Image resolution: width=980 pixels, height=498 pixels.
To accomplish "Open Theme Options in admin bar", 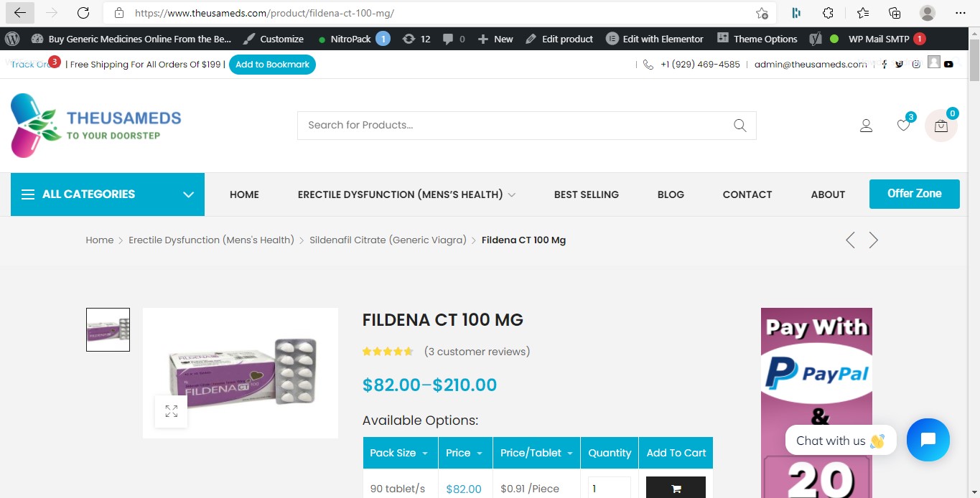I will point(757,39).
